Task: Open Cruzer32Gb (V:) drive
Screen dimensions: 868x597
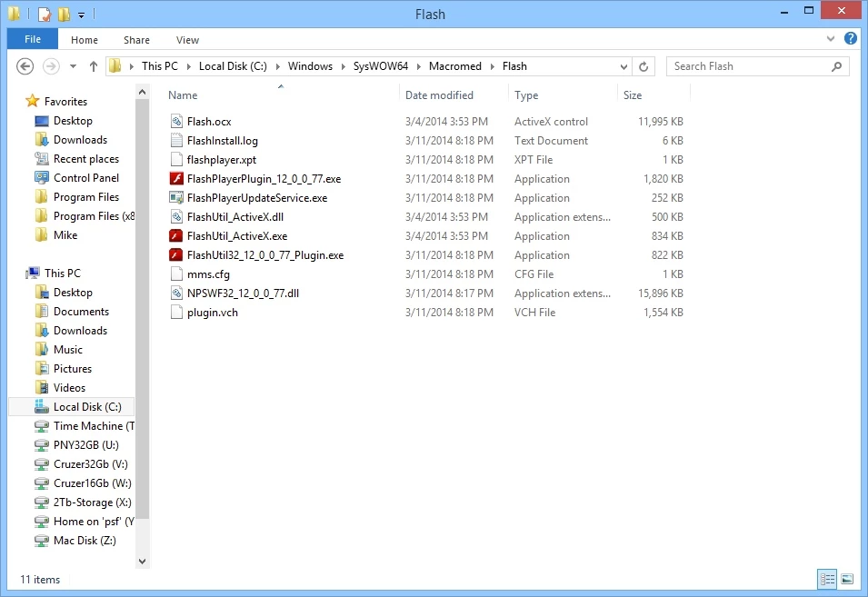Action: point(82,464)
